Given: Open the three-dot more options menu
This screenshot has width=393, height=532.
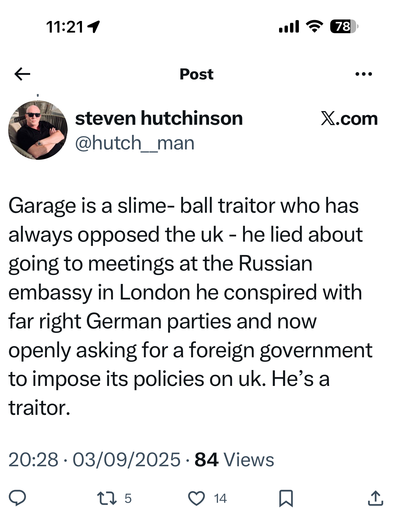Looking at the screenshot, I should pos(364,74).
